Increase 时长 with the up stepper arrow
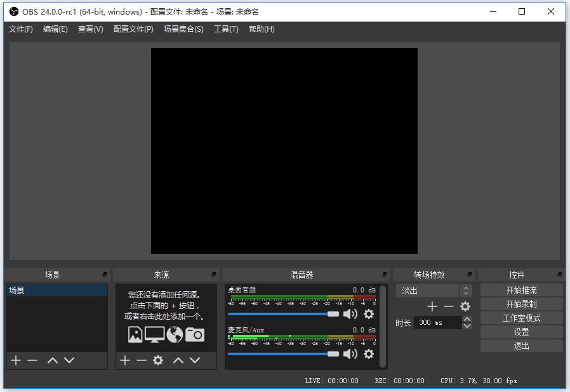 tap(467, 318)
